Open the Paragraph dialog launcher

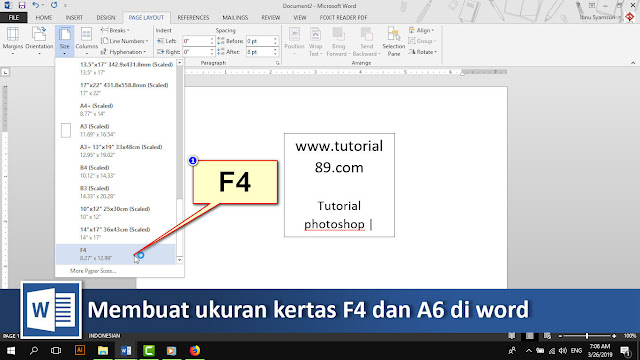click(278, 63)
